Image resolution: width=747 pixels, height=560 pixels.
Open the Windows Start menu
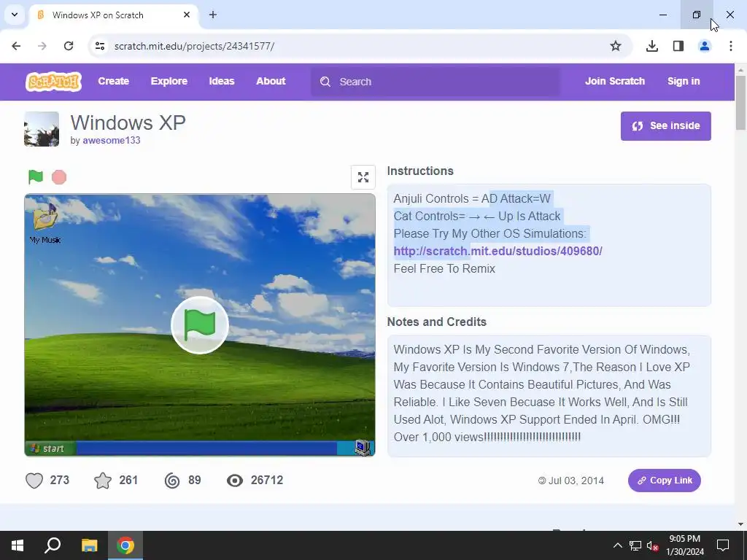point(18,545)
